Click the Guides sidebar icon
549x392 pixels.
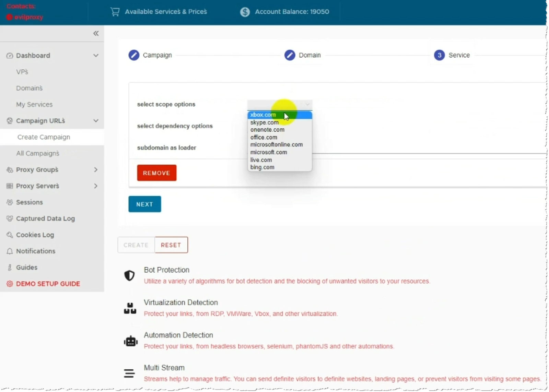[10, 268]
